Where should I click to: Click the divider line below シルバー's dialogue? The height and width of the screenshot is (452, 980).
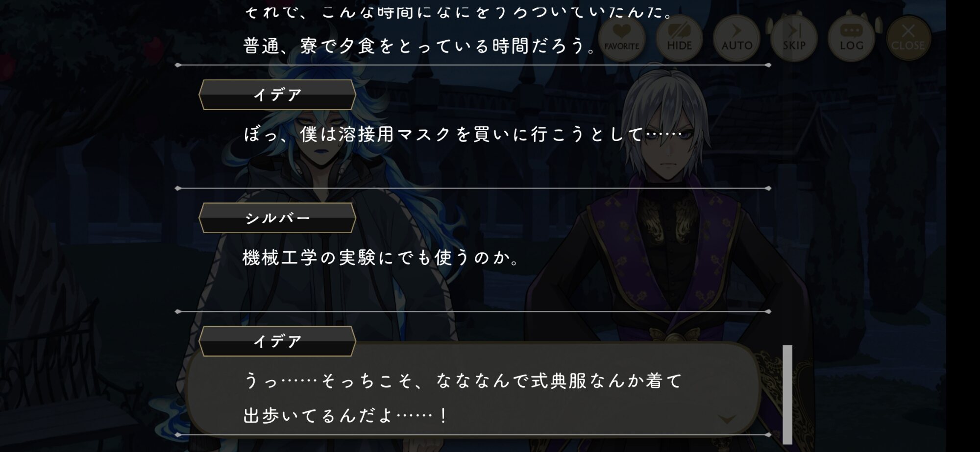pyautogui.click(x=473, y=311)
